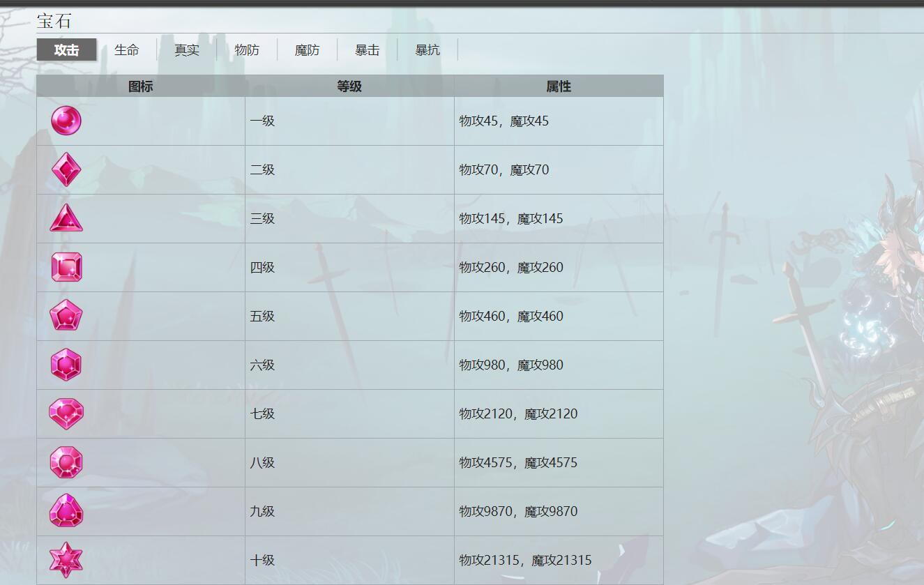
Task: Click the 图标 column header
Action: pyautogui.click(x=141, y=86)
